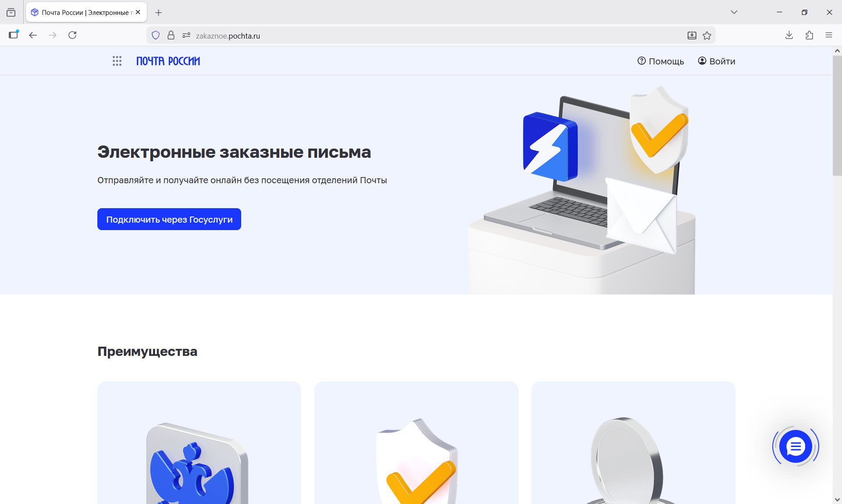This screenshot has height=504, width=842.
Task: Open the services grid menu icon
Action: (117, 61)
